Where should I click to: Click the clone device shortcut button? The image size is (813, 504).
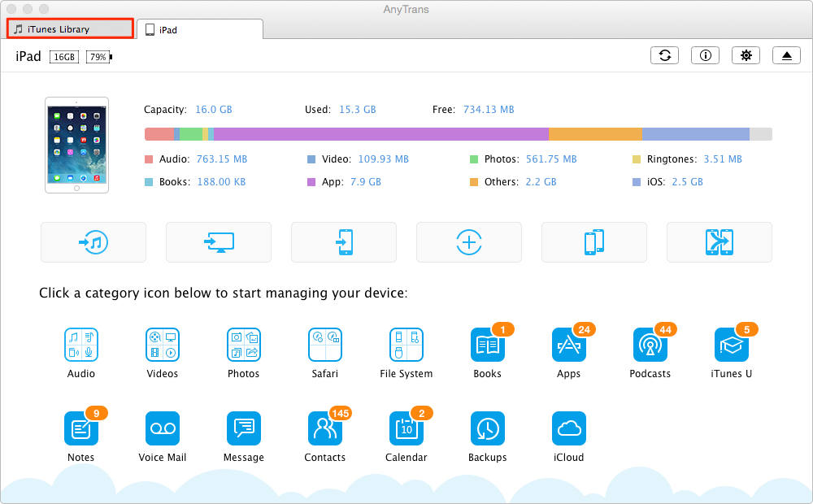coord(594,242)
